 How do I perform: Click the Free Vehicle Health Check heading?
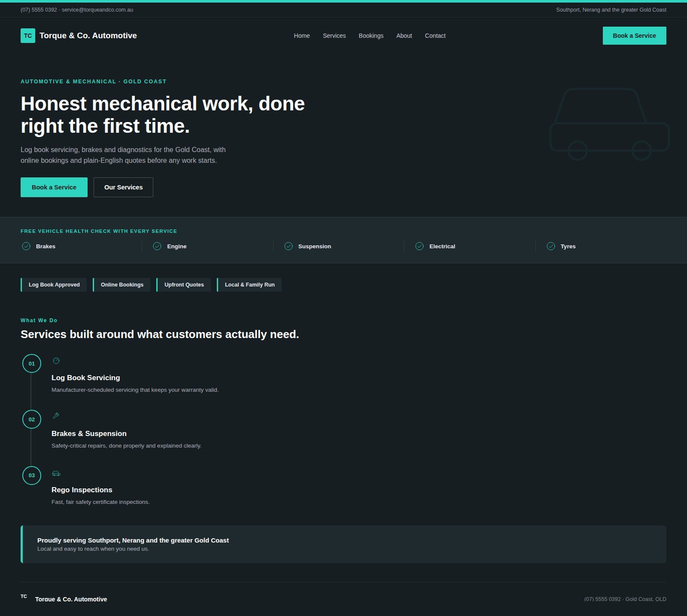pyautogui.click(x=99, y=231)
